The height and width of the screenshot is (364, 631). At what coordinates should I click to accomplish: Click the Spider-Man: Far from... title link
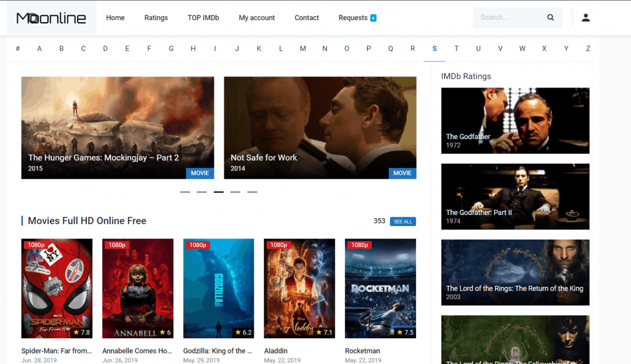pyautogui.click(x=56, y=350)
